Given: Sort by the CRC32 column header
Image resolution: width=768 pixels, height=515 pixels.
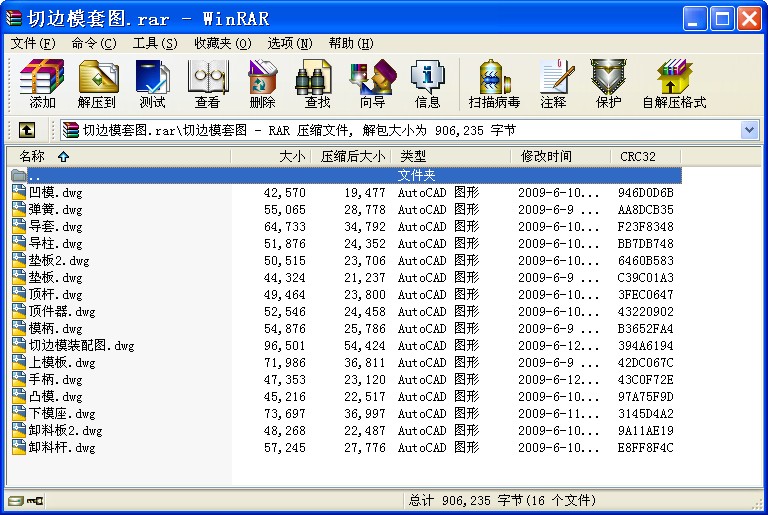Looking at the screenshot, I should pyautogui.click(x=646, y=156).
